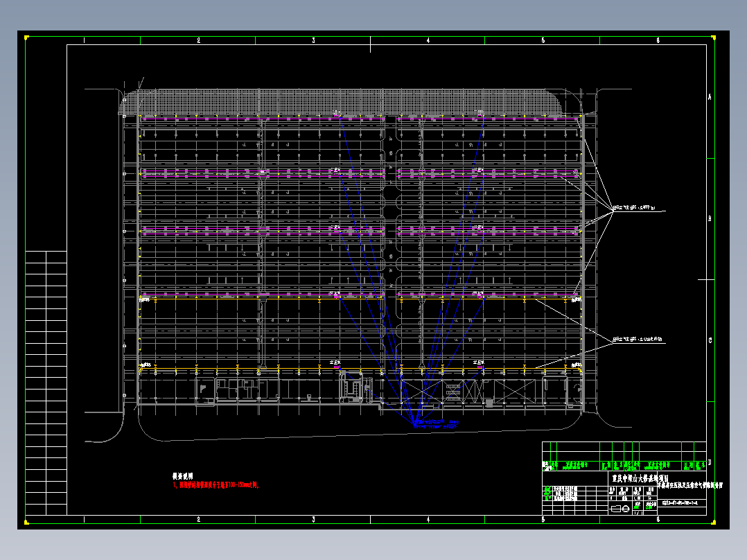
Task: Click the white notes heading above red note
Action: pyautogui.click(x=182, y=476)
